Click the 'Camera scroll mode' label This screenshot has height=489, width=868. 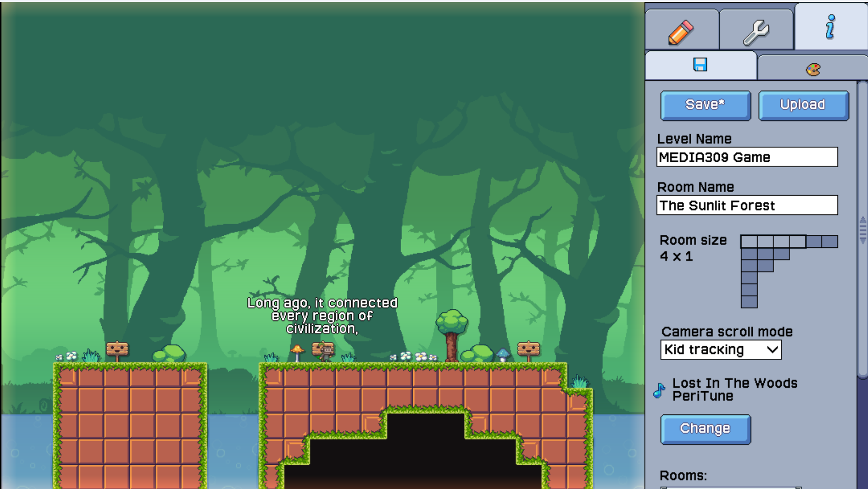tap(727, 332)
